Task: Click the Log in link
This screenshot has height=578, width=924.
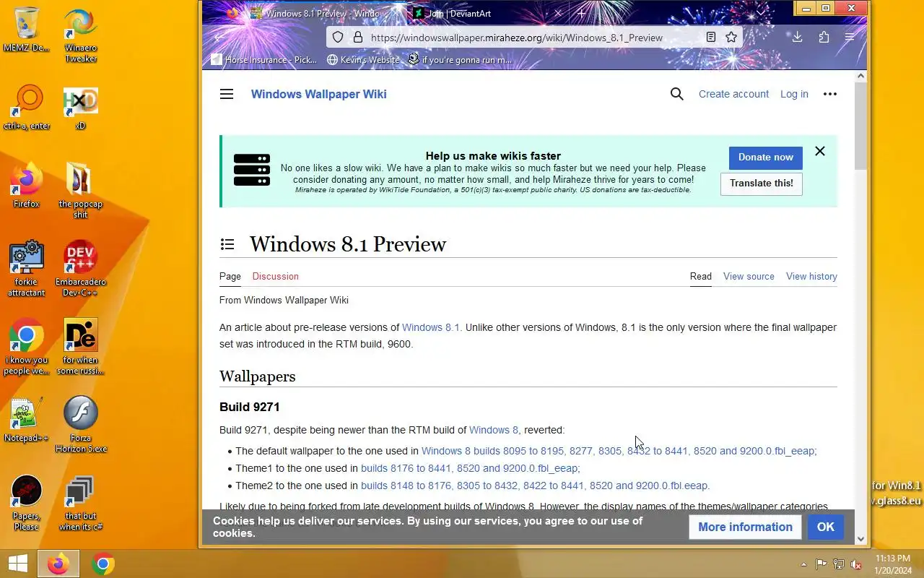Action: click(794, 94)
